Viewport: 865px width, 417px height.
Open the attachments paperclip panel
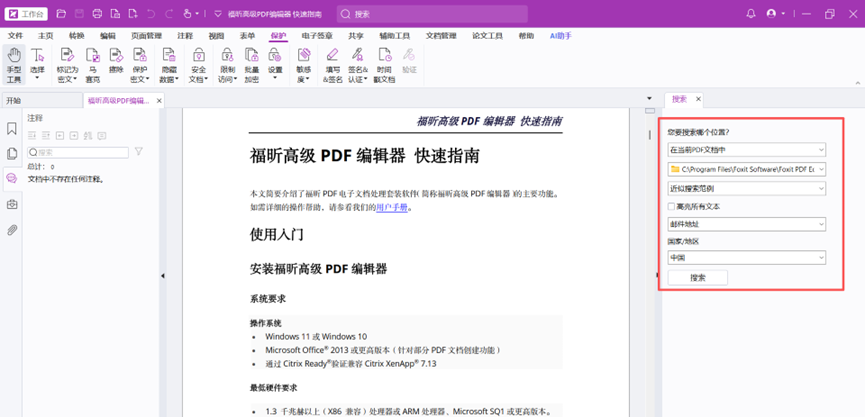point(12,229)
